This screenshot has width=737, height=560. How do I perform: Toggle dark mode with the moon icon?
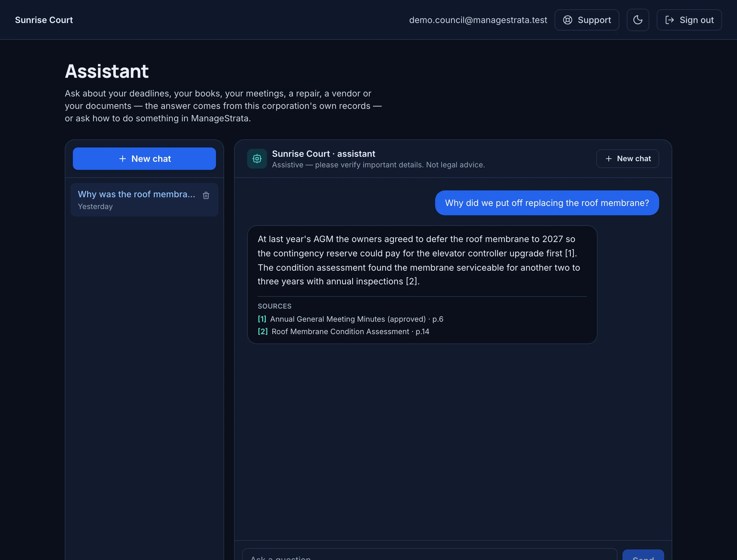638,20
